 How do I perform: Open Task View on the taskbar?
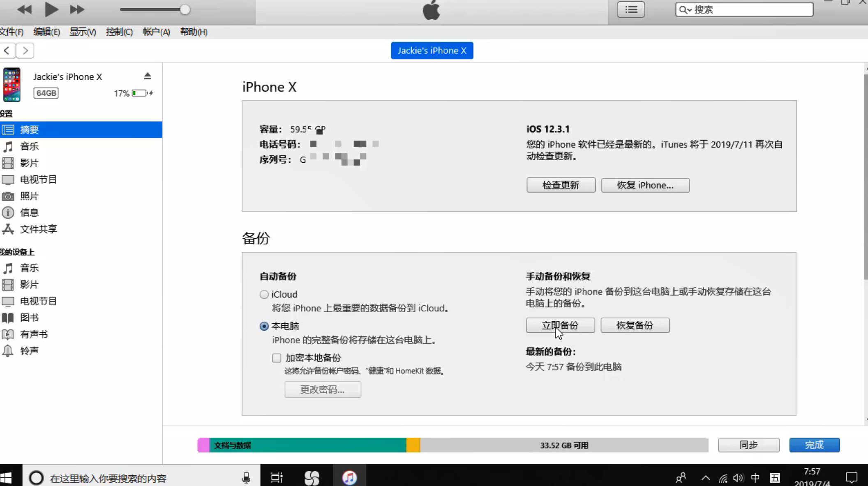pyautogui.click(x=277, y=478)
